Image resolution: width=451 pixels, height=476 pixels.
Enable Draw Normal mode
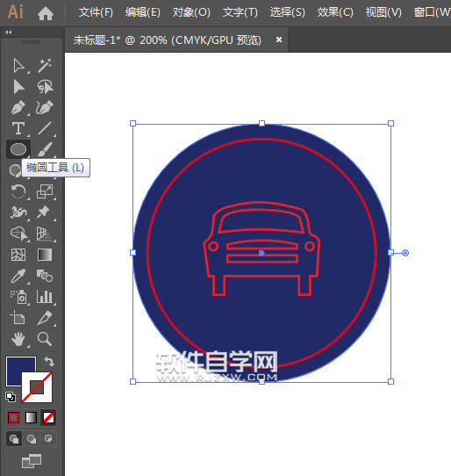[14, 438]
